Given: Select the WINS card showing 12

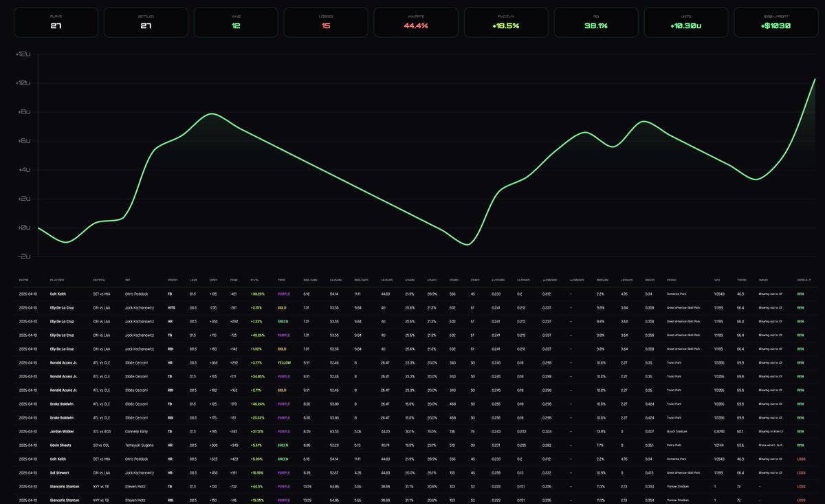Looking at the screenshot, I should 236,22.
